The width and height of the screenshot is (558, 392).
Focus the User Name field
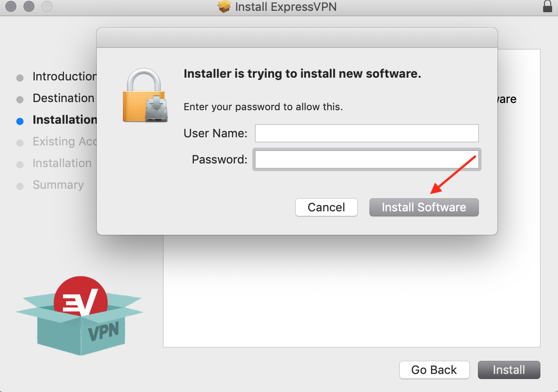[367, 133]
